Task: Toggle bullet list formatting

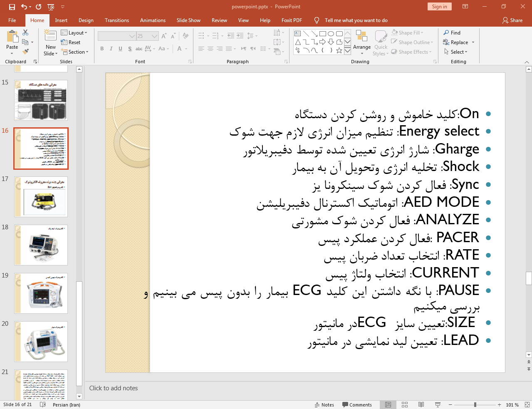Action: coord(201,36)
